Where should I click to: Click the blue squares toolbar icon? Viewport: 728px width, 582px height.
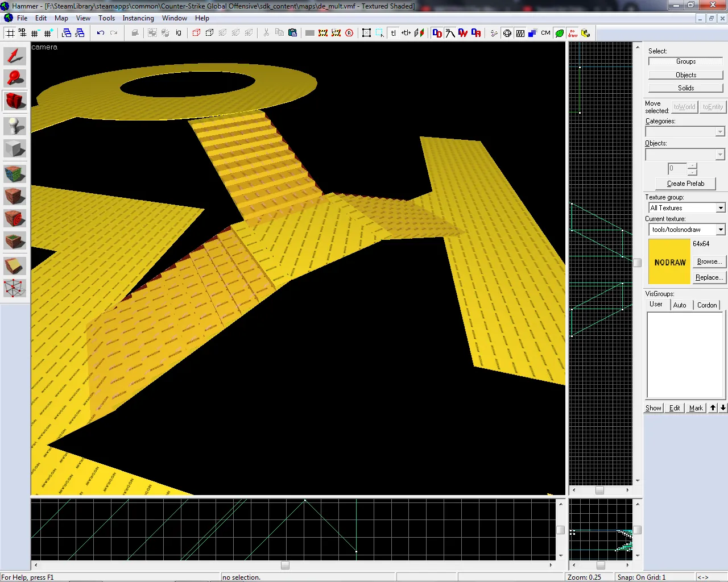(x=532, y=33)
